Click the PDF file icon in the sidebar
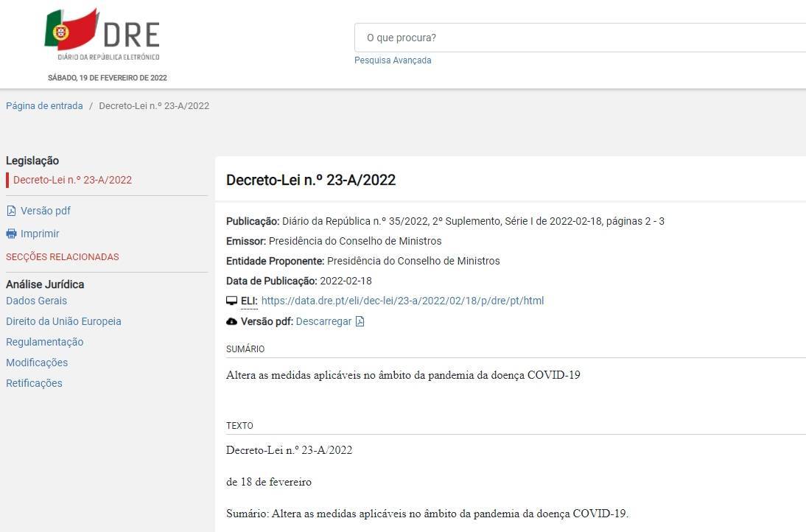Viewport: 806px width, 532px height. [11, 211]
